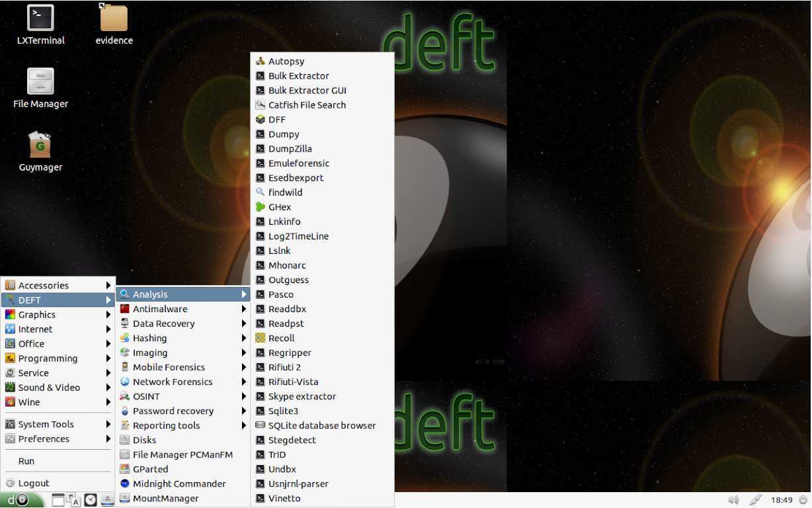Click the power icon in the tray

tap(803, 500)
